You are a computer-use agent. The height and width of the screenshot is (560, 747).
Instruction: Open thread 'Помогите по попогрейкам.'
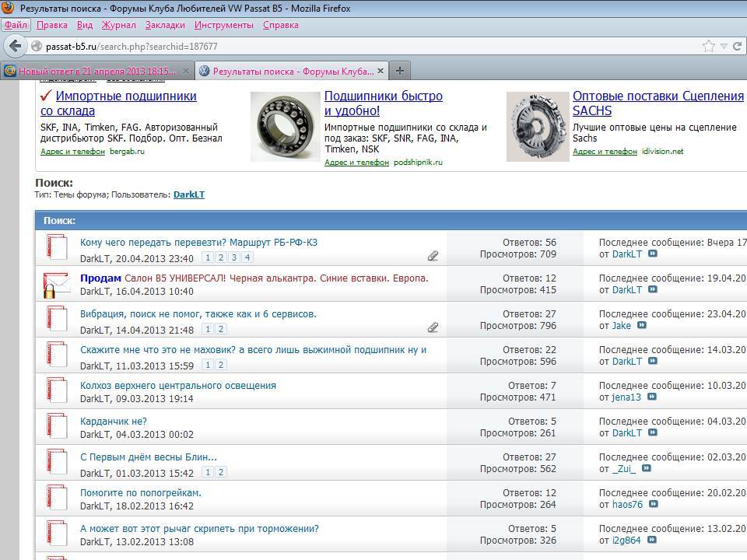click(x=141, y=492)
